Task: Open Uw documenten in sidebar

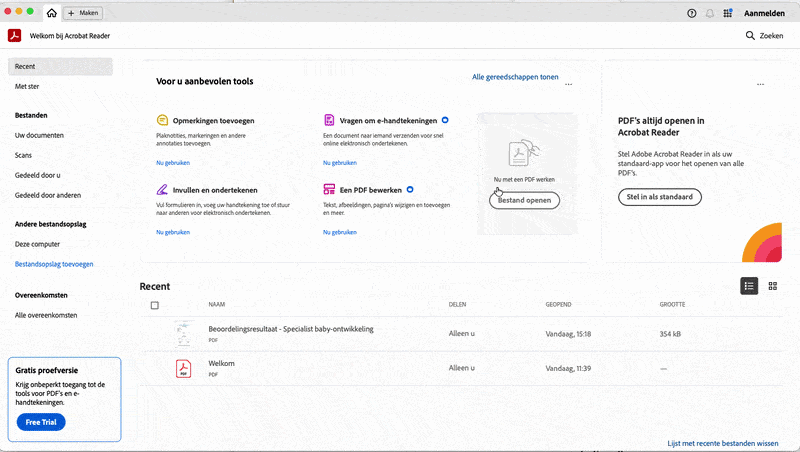Action: (39, 135)
